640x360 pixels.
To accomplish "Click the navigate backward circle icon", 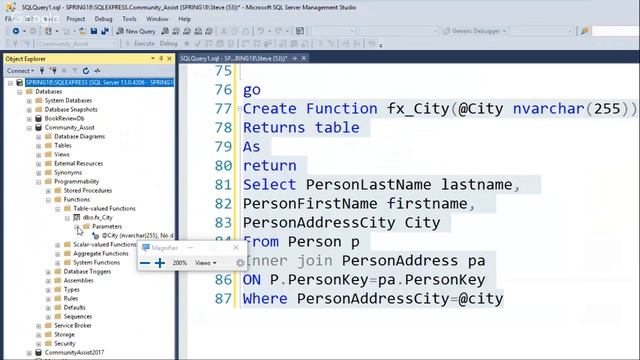I will coord(16,31).
